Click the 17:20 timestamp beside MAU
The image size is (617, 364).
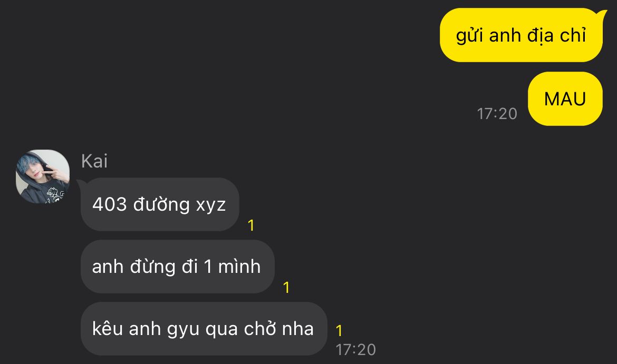coord(497,114)
